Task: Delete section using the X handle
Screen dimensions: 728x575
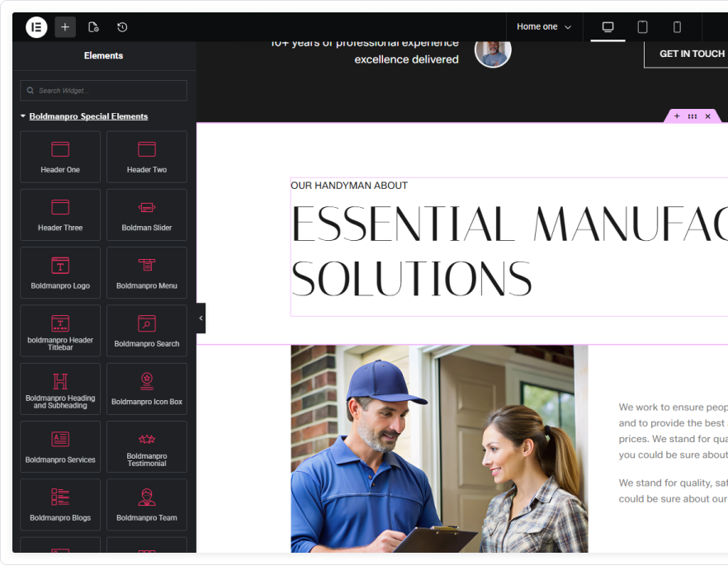Action: click(707, 116)
